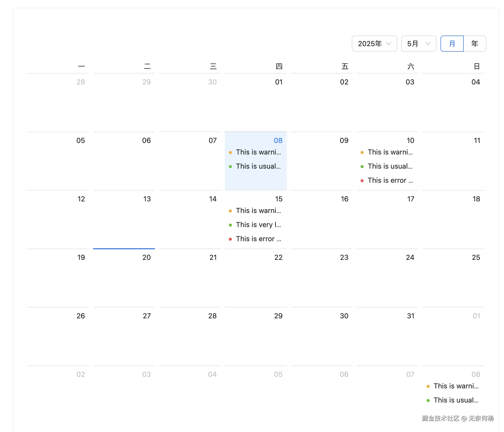Select the 月 (month) view radio button

click(452, 44)
